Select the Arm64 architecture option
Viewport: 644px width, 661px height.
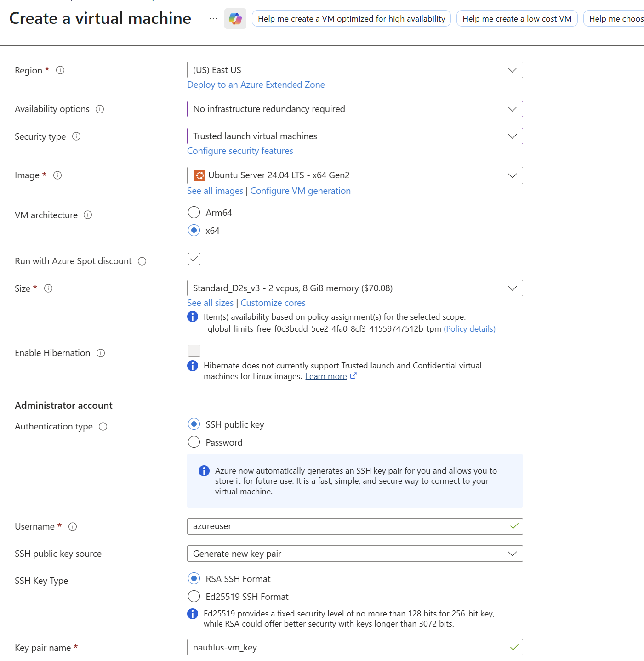(x=194, y=212)
